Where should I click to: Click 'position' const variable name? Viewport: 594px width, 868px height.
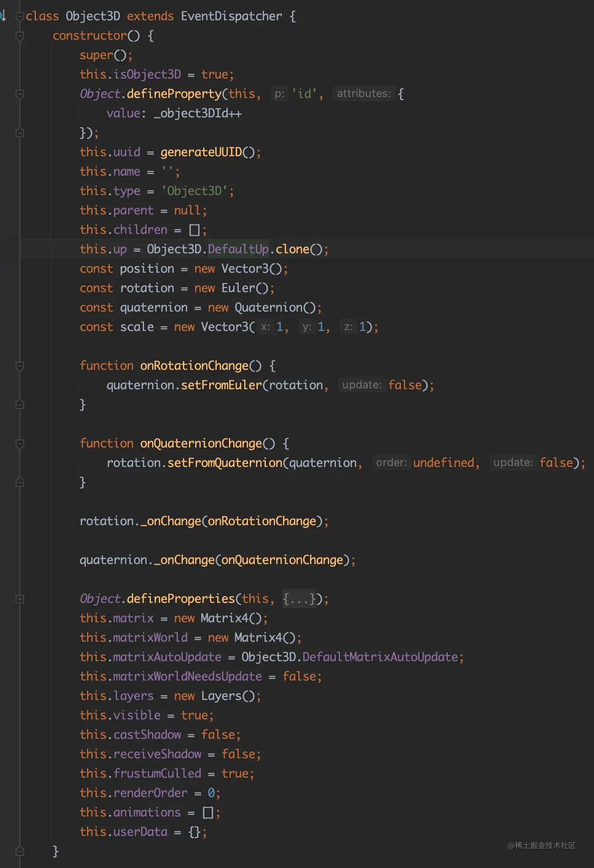[147, 269]
